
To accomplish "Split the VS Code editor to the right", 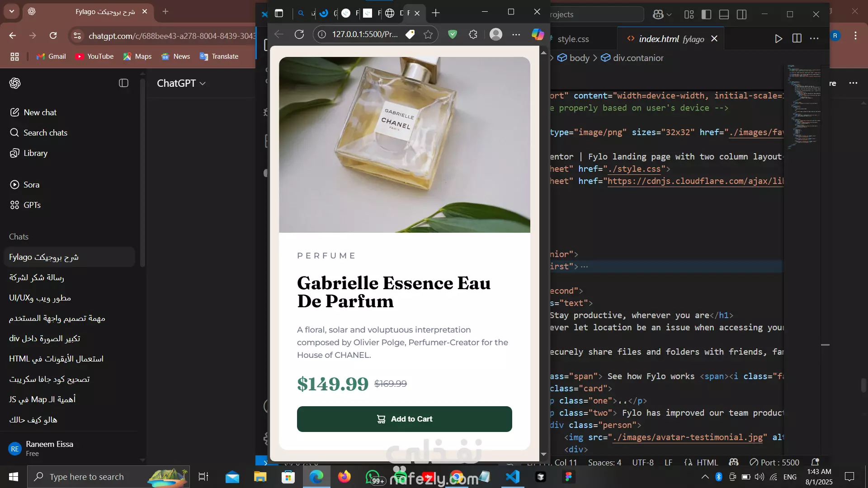I will (x=797, y=39).
